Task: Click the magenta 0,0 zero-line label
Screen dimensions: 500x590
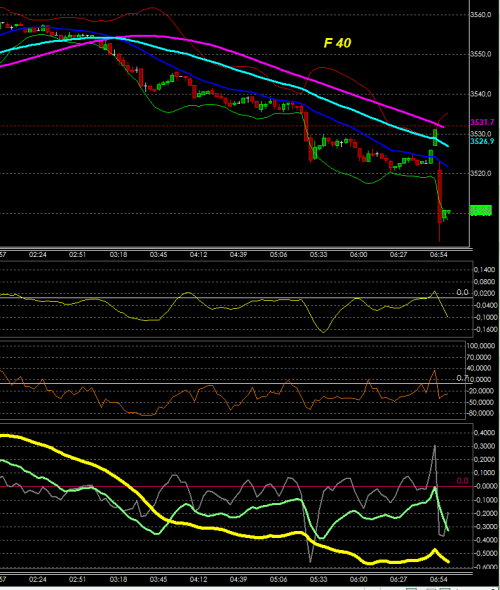Action: (x=462, y=481)
